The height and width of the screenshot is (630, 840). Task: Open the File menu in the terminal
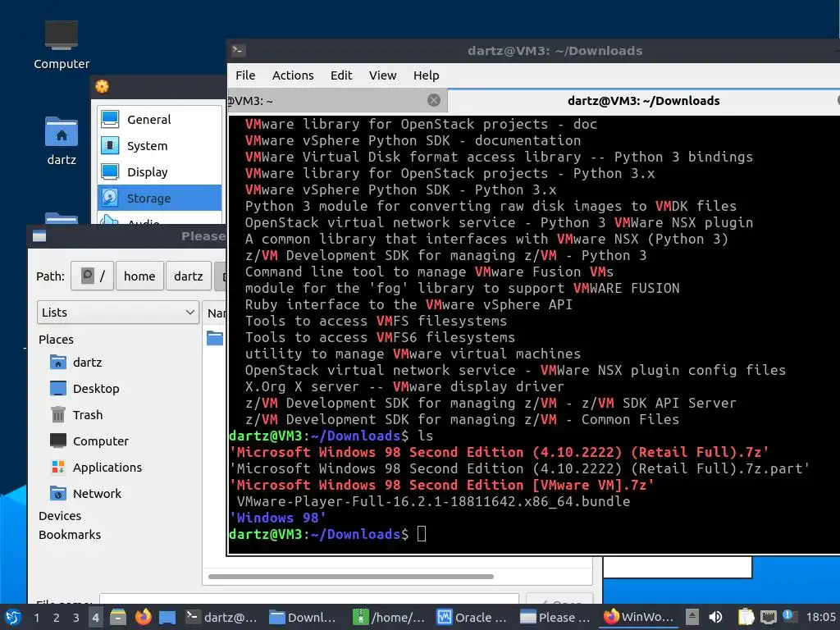245,75
